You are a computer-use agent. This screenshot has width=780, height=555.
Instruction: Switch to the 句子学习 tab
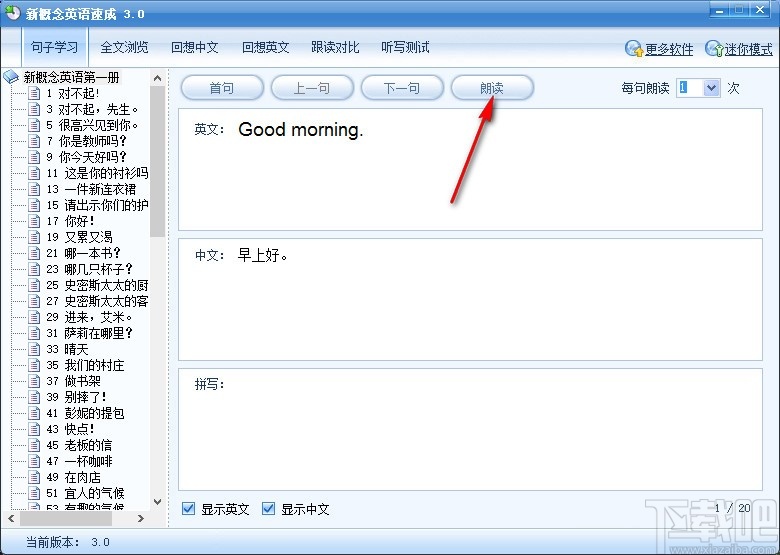[54, 47]
